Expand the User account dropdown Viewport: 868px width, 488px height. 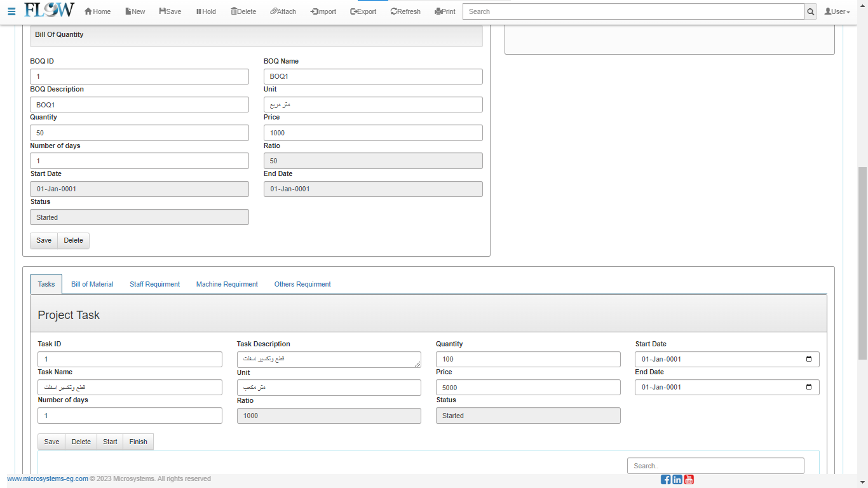point(837,11)
